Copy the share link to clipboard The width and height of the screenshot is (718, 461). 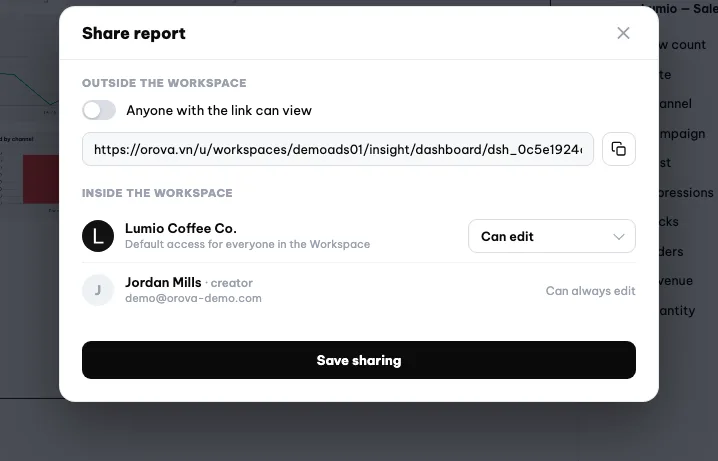(x=619, y=149)
